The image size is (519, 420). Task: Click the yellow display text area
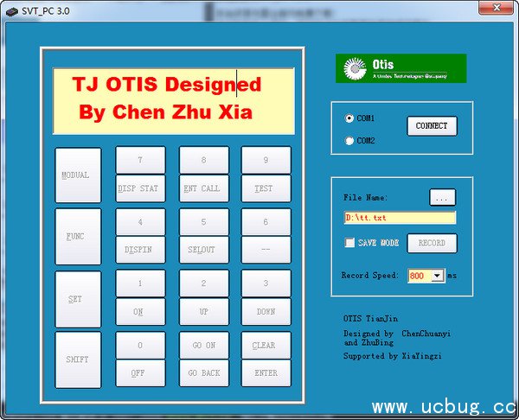coord(173,100)
